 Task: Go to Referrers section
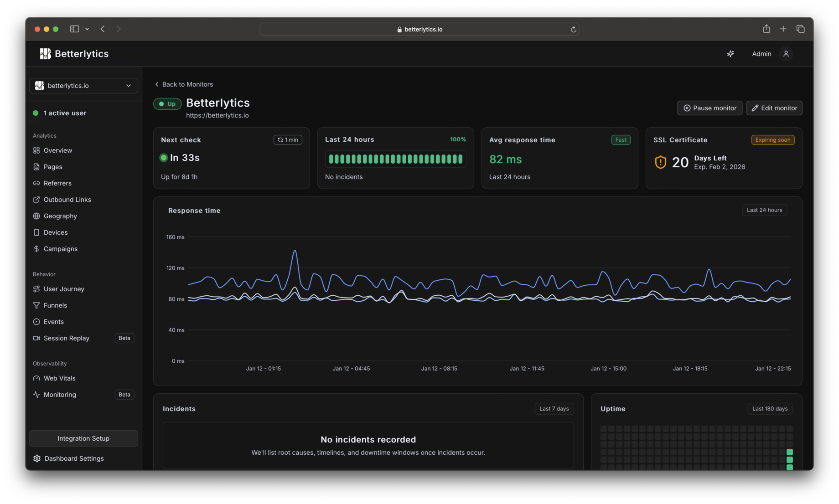tap(57, 183)
